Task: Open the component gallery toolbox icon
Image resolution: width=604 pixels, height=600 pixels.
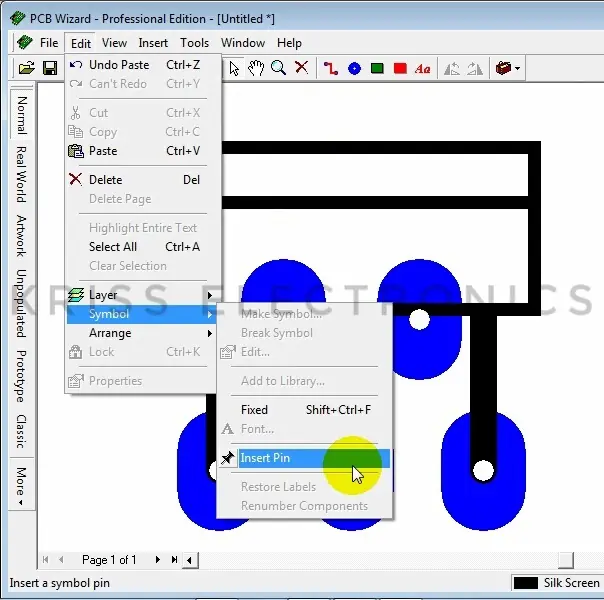Action: 503,68
